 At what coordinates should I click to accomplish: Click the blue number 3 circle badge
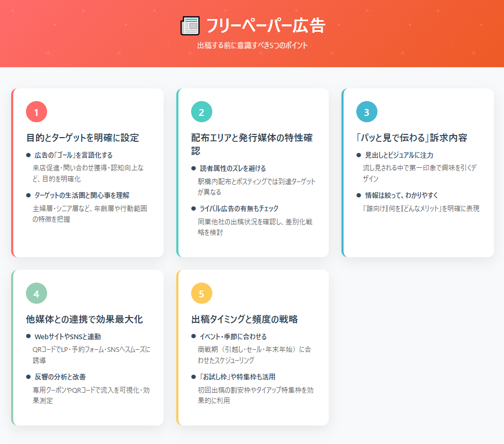coord(367,112)
